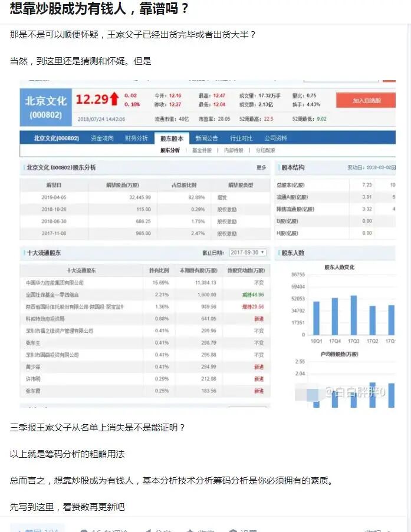This screenshot has width=411, height=532.
Task: Click the 成交量: 17.32万手 value
Action: (260, 95)
